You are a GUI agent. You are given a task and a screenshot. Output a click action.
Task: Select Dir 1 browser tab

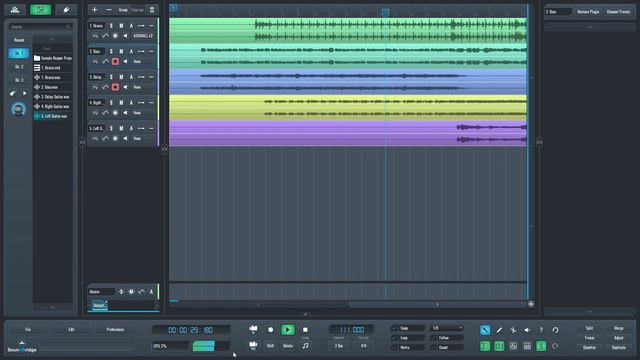click(x=19, y=53)
